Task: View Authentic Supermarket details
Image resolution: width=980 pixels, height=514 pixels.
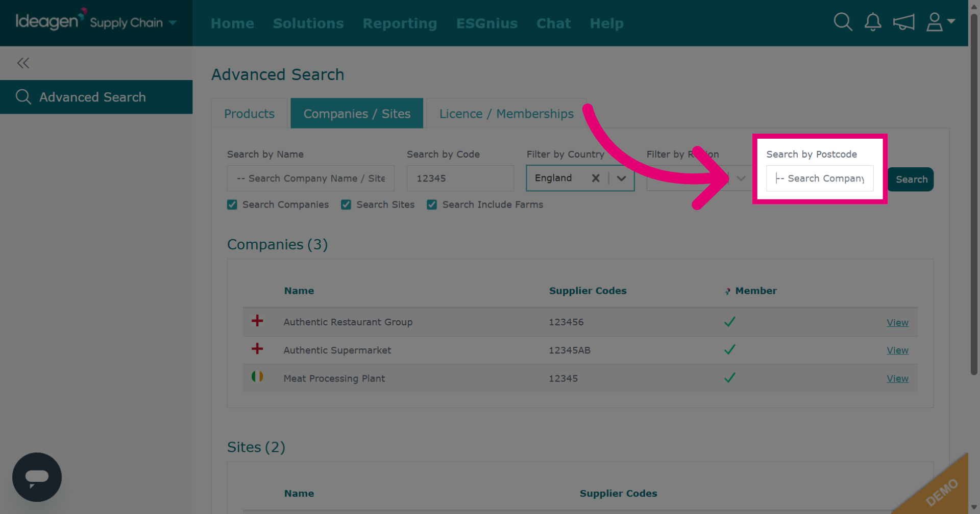Action: (897, 350)
